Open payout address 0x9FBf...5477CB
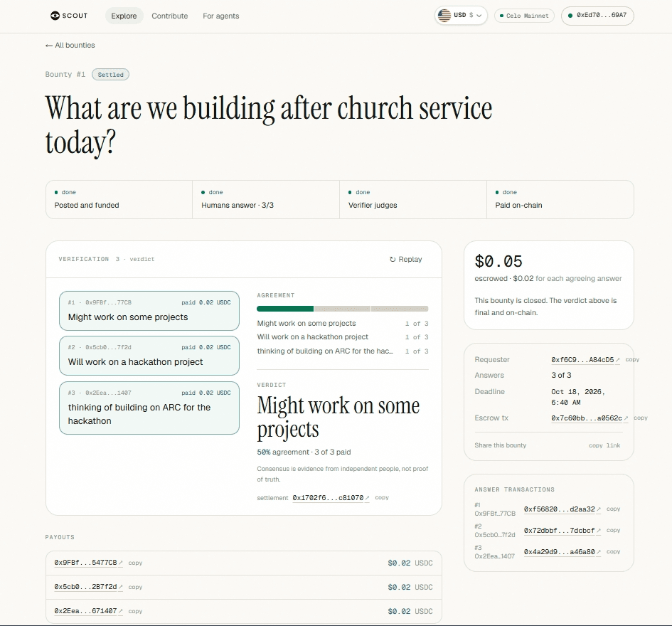Image resolution: width=672 pixels, height=626 pixels. tap(85, 563)
